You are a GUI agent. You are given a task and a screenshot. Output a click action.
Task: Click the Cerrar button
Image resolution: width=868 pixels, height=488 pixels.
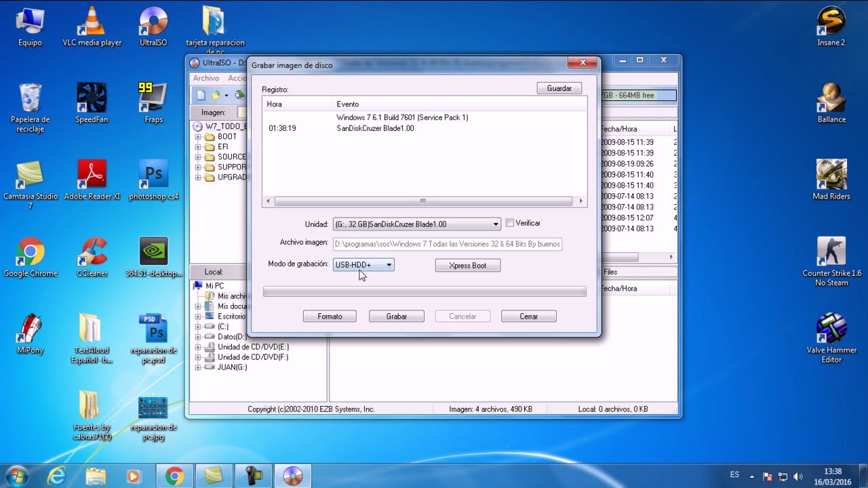point(529,317)
